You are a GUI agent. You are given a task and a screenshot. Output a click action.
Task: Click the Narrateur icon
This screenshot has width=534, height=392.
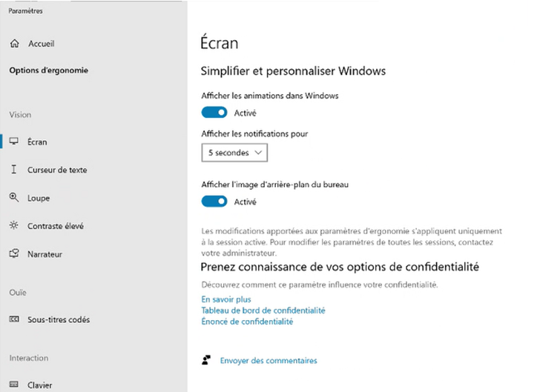click(14, 254)
